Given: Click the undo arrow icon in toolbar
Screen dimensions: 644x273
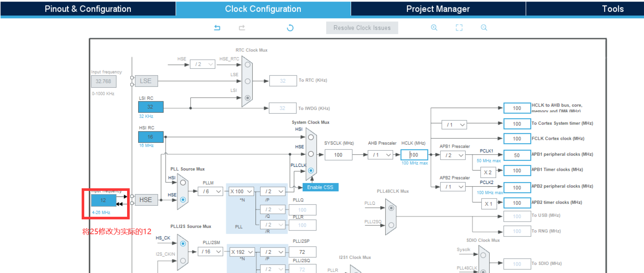Looking at the screenshot, I should pos(217,28).
